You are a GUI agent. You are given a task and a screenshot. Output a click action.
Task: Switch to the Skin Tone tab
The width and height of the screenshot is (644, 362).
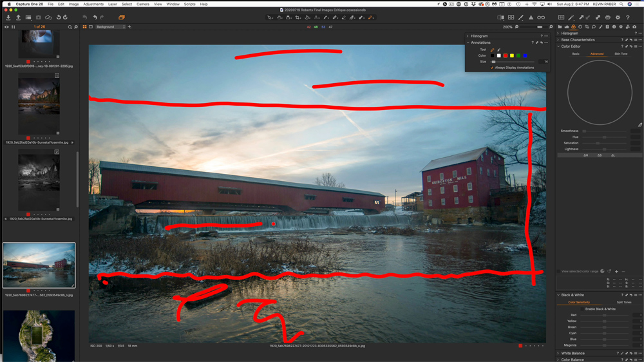point(621,54)
